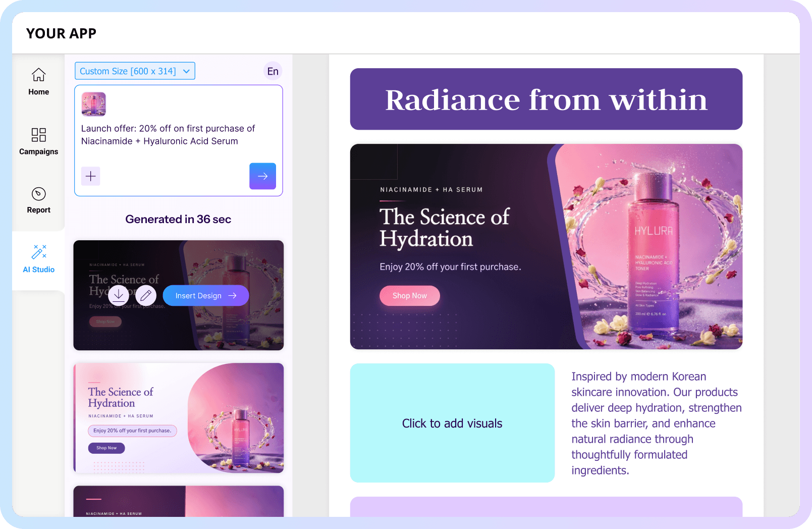Click the 'Inspired by modern Korean' paragraph
Viewport: 812px width, 529px height.
click(657, 423)
